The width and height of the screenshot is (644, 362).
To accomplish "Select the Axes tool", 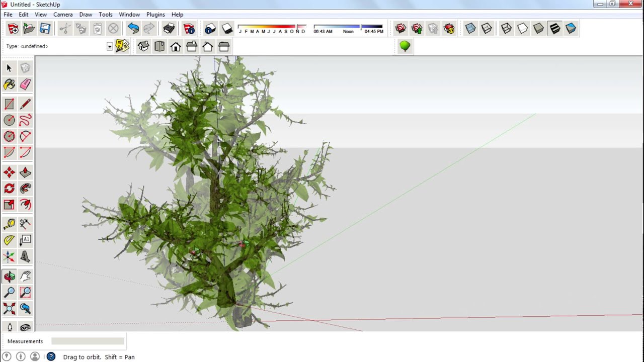I will coord(9,257).
